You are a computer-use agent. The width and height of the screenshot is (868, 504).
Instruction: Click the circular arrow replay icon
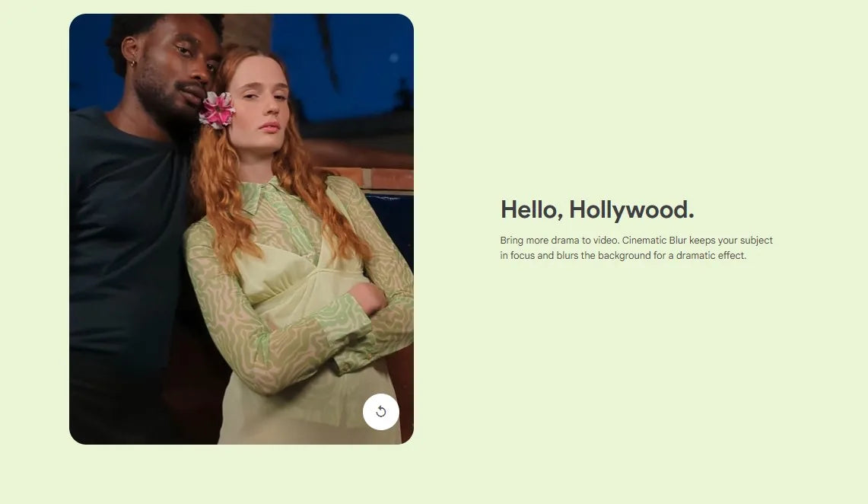click(381, 412)
